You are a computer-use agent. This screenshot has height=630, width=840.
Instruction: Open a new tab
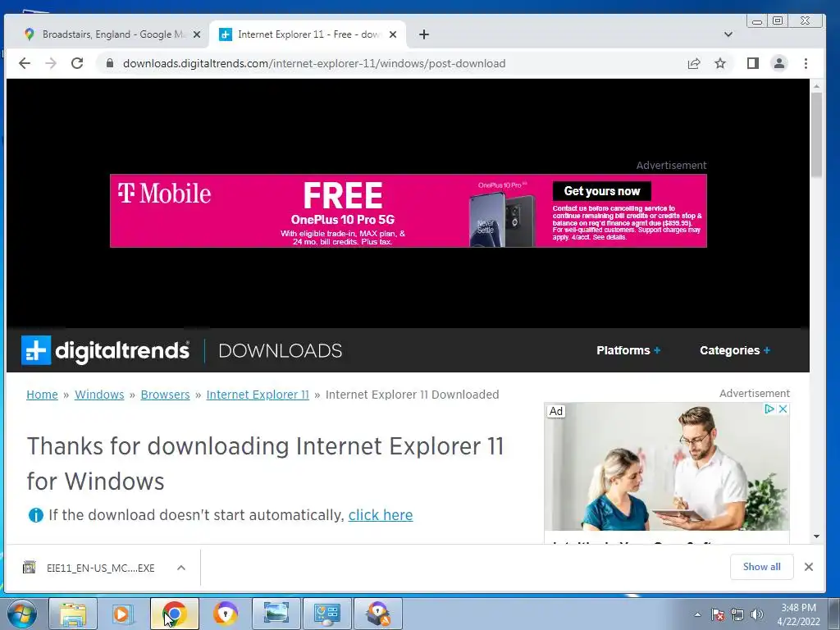click(x=424, y=34)
